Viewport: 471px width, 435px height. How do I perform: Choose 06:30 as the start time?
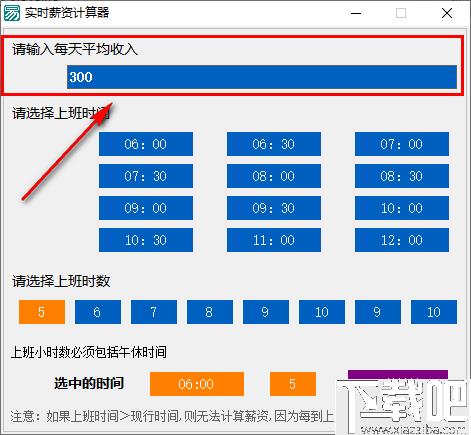pyautogui.click(x=274, y=144)
